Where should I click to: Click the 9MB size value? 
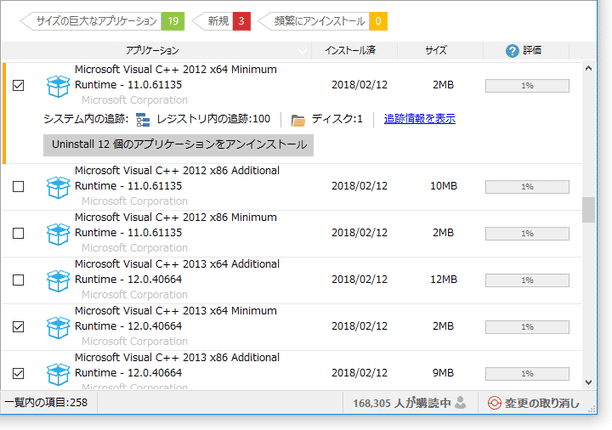point(443,373)
